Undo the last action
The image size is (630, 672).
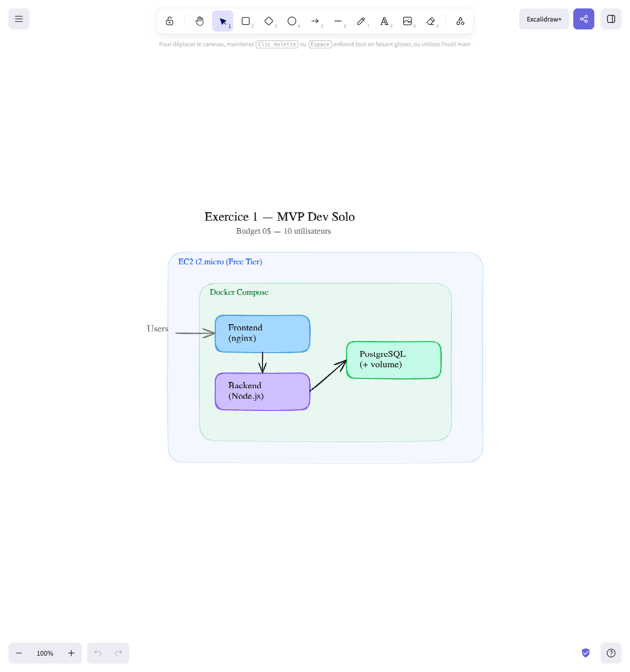[x=98, y=653]
